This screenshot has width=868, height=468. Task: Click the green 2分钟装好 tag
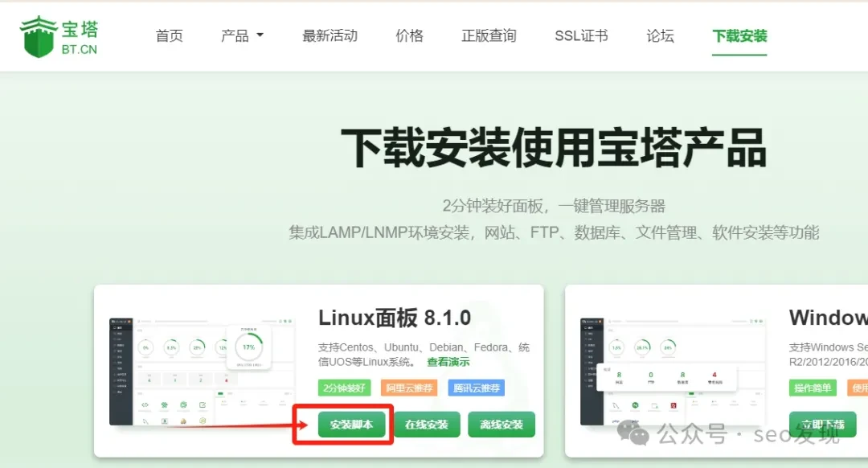click(344, 388)
